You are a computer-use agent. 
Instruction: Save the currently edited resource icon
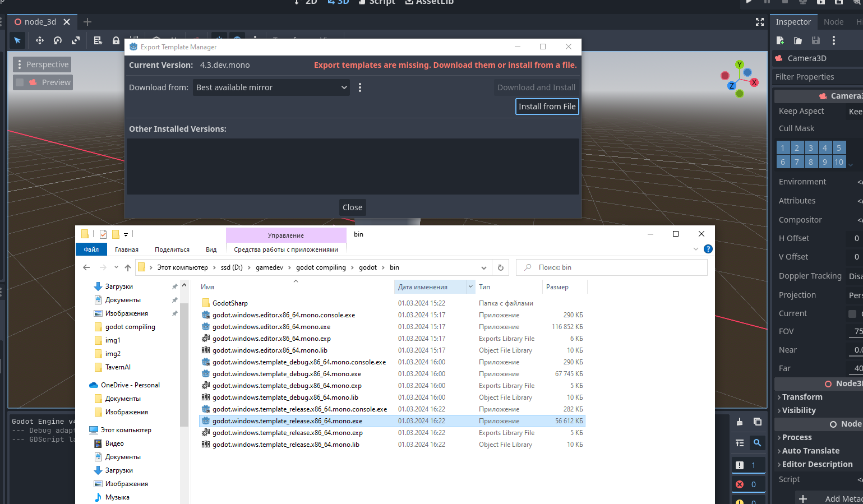point(816,40)
